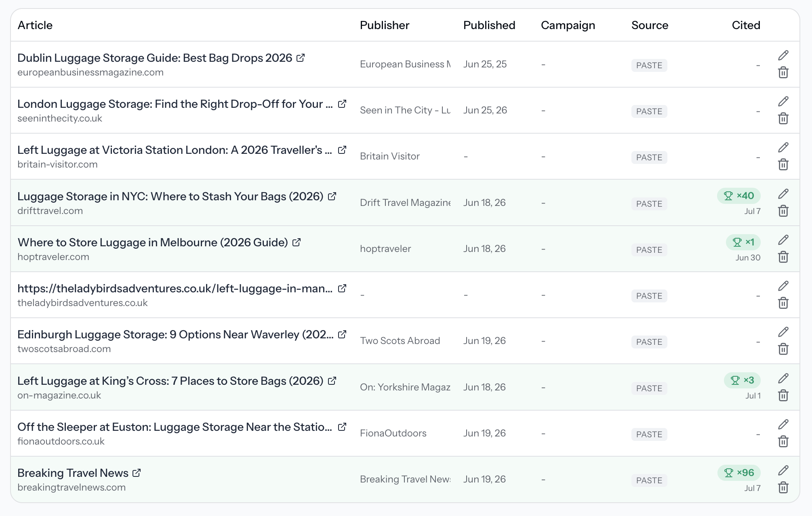Click the ×96 cited badge

[x=739, y=472]
